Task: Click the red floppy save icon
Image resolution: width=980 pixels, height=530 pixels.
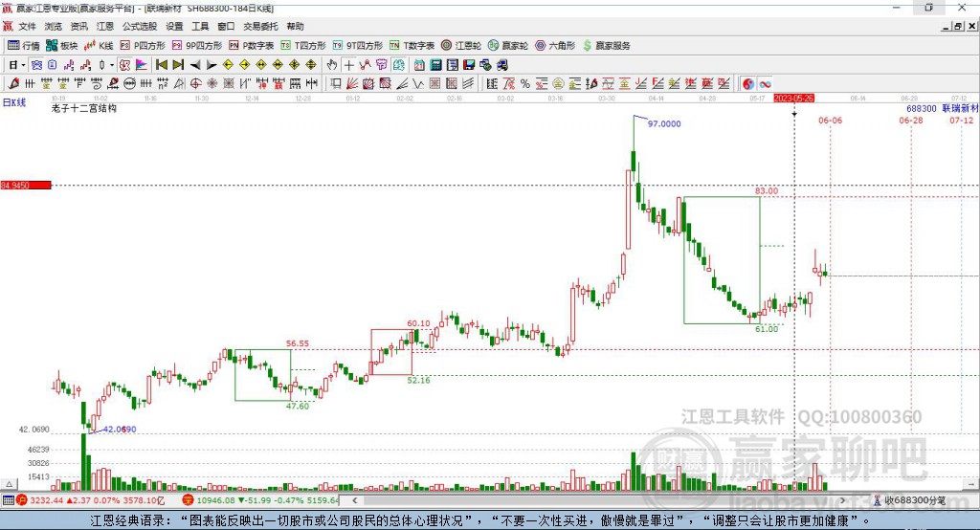Action: 469,65
